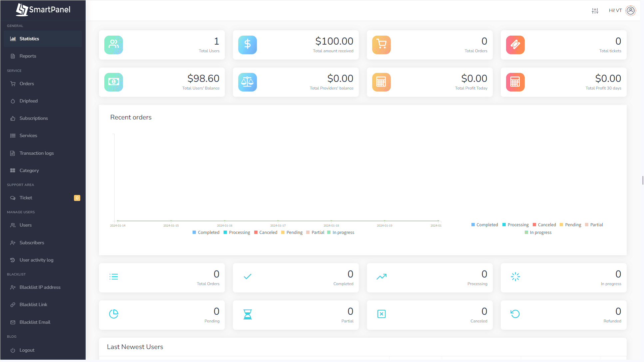Click the Refunded circular arrow icon

[515, 314]
